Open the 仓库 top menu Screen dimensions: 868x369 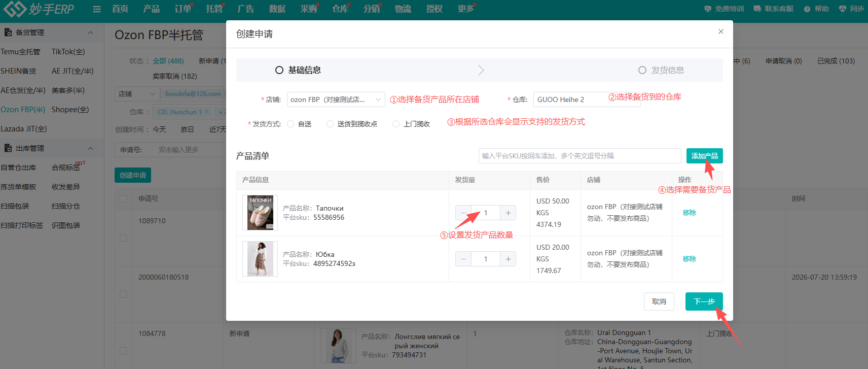click(340, 9)
